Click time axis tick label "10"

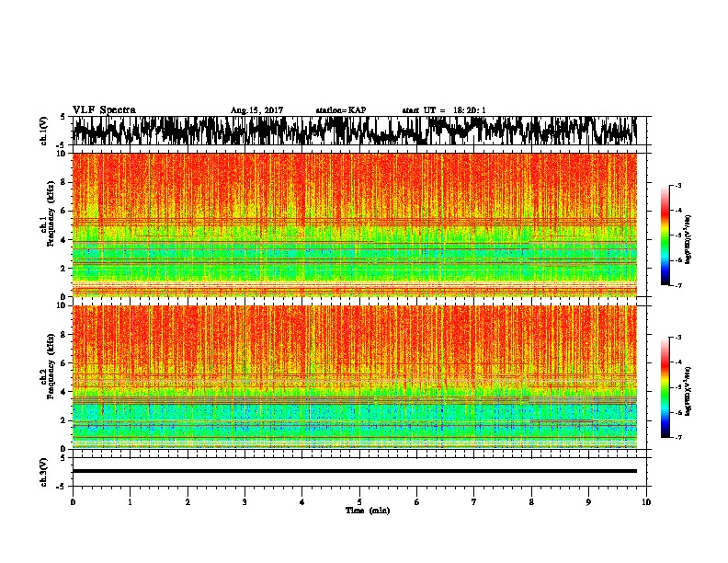[x=646, y=502]
